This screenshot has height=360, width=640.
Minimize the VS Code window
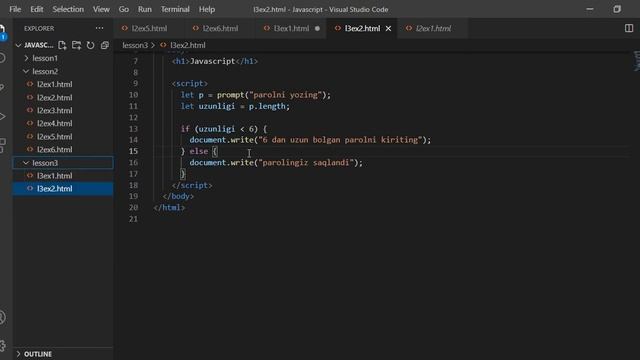tap(589, 9)
